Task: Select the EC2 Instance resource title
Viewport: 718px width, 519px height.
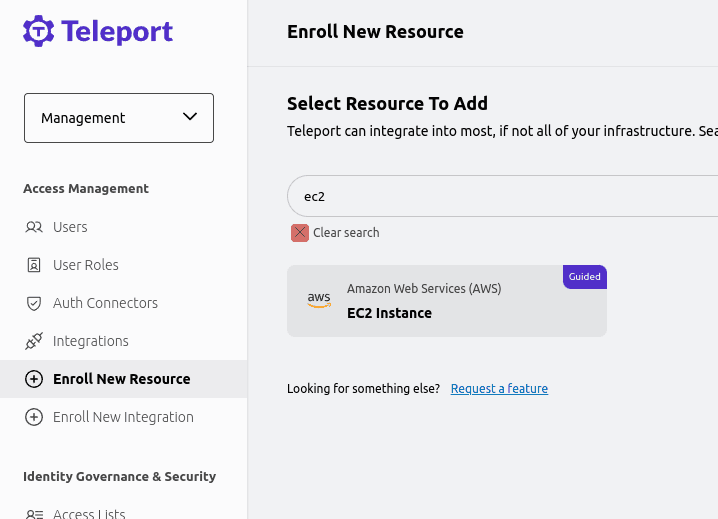Action: (389, 313)
